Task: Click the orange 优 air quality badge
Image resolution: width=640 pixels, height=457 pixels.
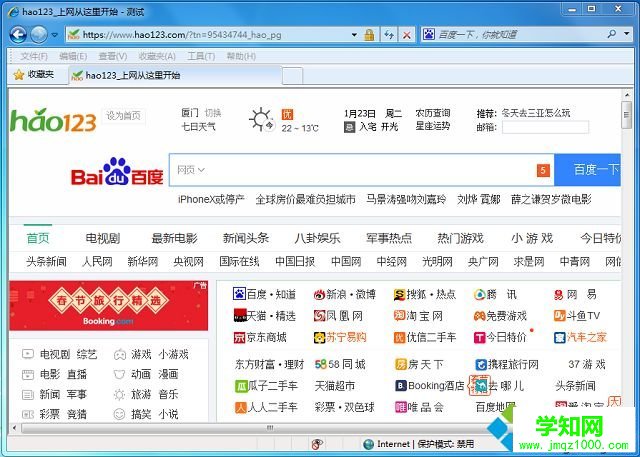Action: pos(287,114)
